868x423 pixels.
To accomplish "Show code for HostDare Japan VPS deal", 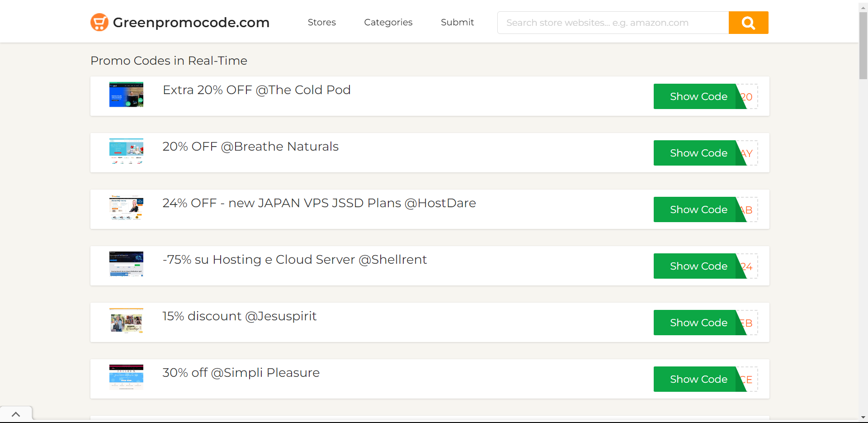I will click(698, 209).
